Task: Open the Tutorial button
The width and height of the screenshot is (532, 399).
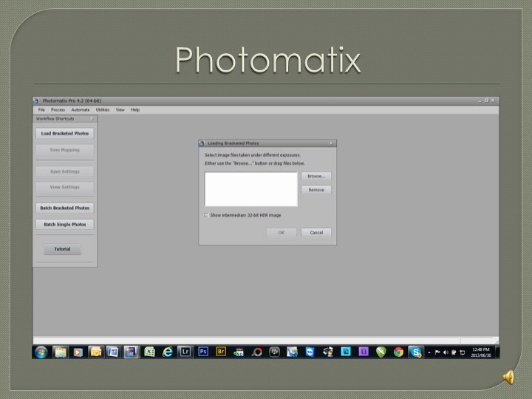Action: pos(62,249)
